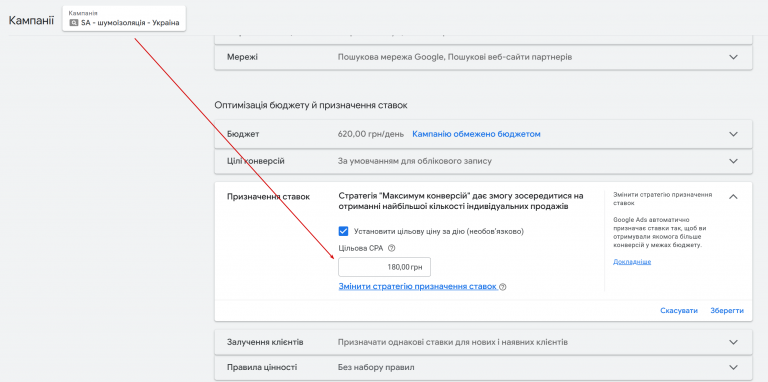Image resolution: width=768 pixels, height=382 pixels.
Task: Click the Залучення клієнтів row label
Action: click(x=265, y=342)
